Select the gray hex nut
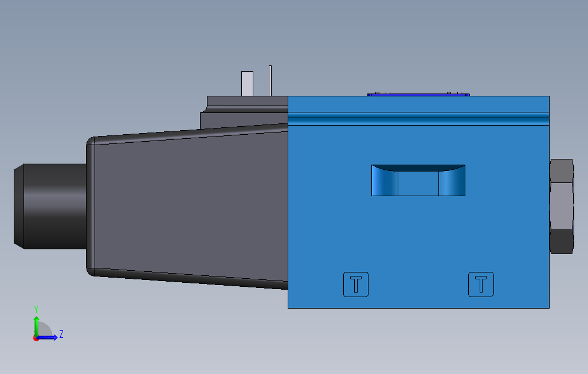The width and height of the screenshot is (588, 374). coord(562,207)
